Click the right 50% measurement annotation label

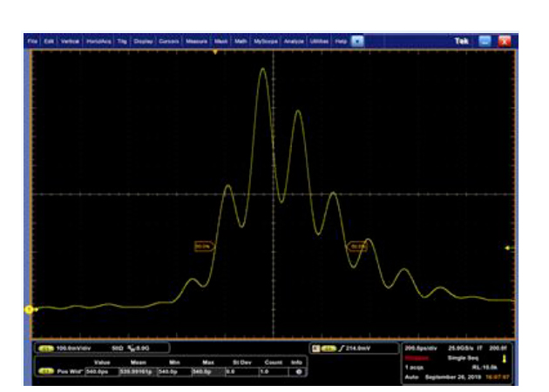357,247
